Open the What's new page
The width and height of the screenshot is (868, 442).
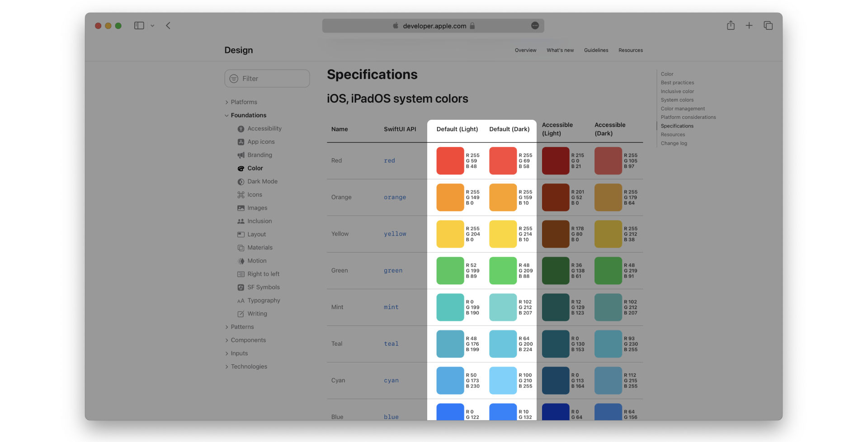tap(560, 50)
